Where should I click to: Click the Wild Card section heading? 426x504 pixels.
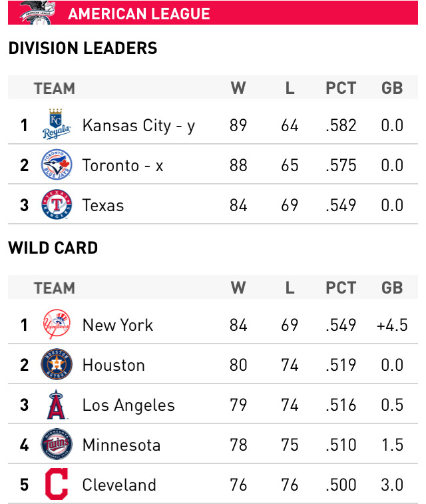pos(53,248)
